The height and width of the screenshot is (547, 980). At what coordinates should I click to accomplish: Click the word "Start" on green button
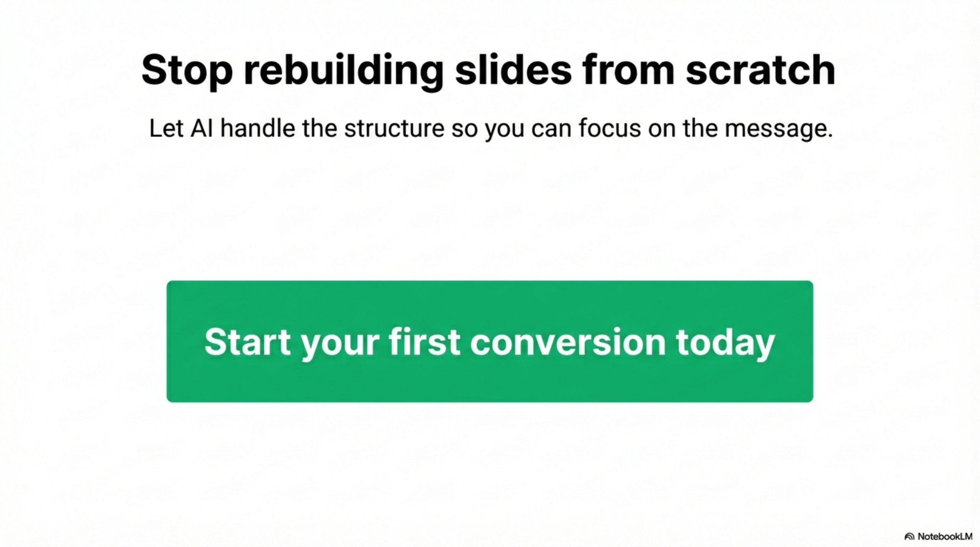tap(247, 342)
